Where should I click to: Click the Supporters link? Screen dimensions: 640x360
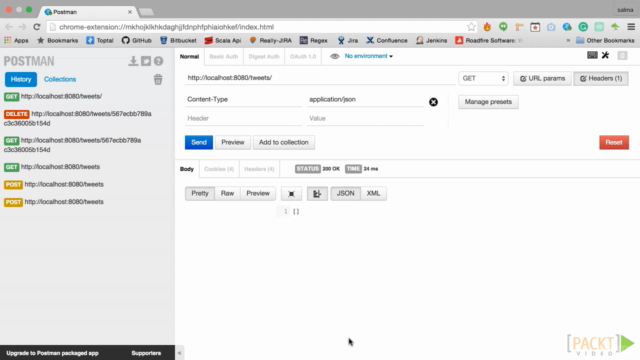(146, 353)
